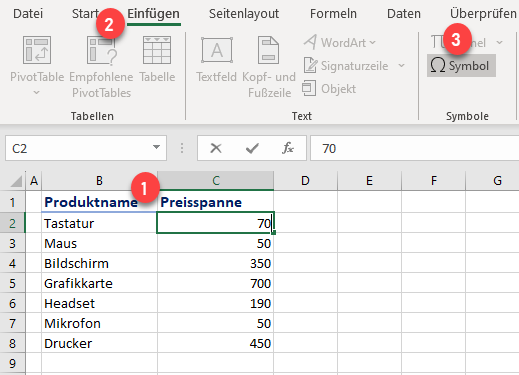The height and width of the screenshot is (375, 519).
Task: Open Kopf- und Fußzeile
Action: point(269,68)
